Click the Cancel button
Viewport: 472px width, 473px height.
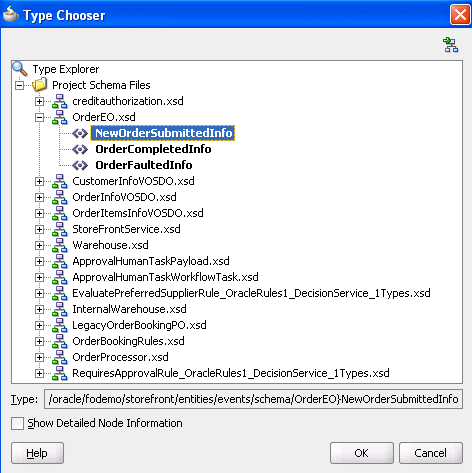[430, 453]
